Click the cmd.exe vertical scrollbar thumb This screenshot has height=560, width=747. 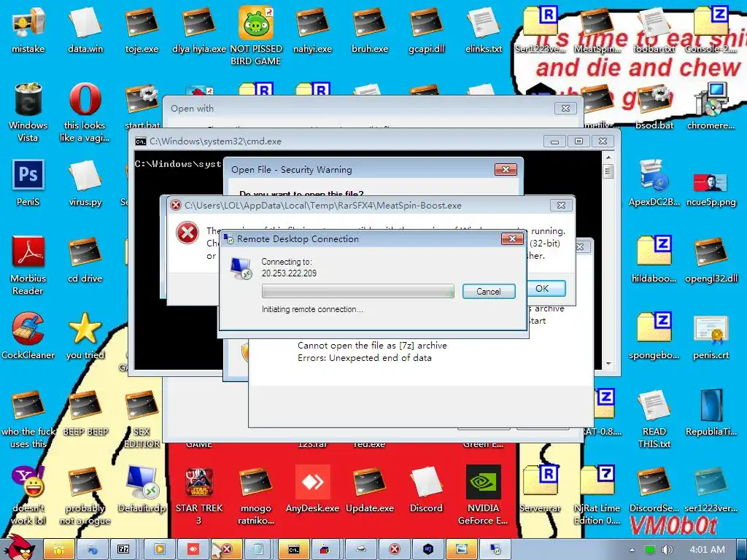point(608,171)
